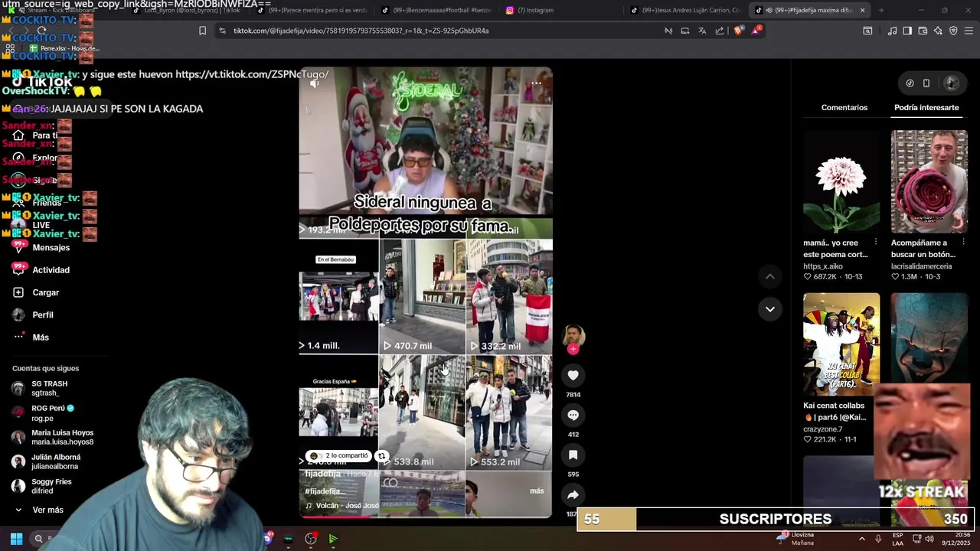Image resolution: width=980 pixels, height=551 pixels.
Task: Open the Actividad notifications item
Action: [x=41, y=270]
